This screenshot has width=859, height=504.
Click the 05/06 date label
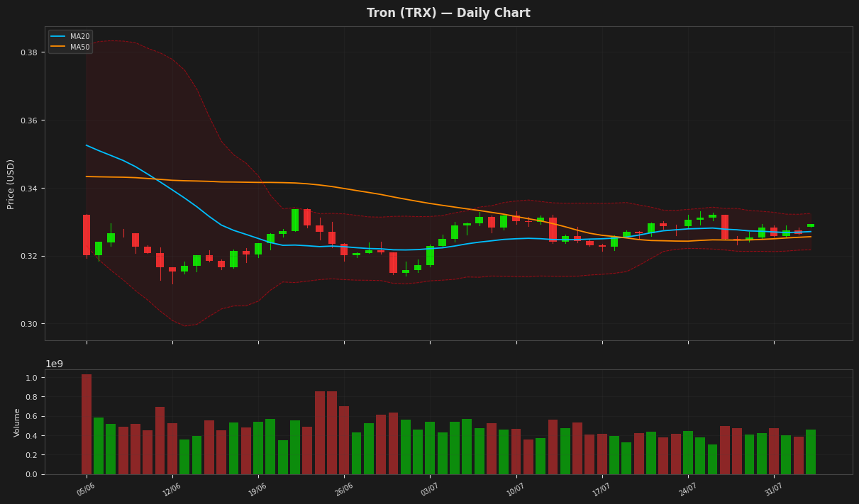[85, 489]
